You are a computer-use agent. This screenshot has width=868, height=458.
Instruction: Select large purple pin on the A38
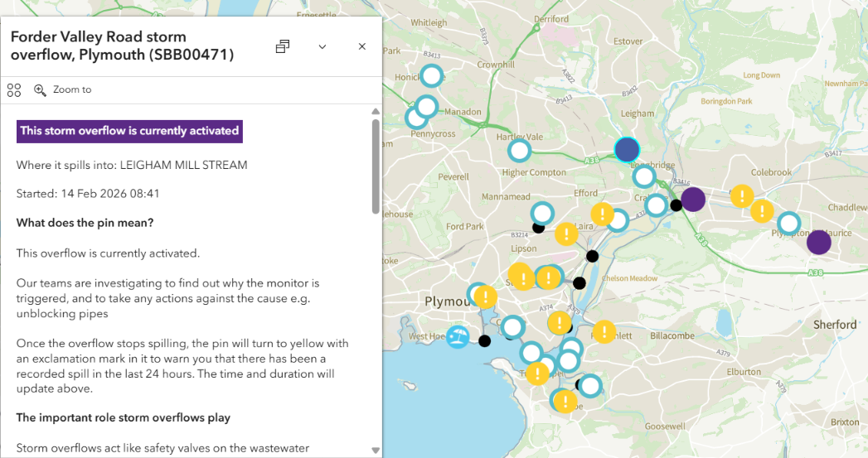(692, 199)
